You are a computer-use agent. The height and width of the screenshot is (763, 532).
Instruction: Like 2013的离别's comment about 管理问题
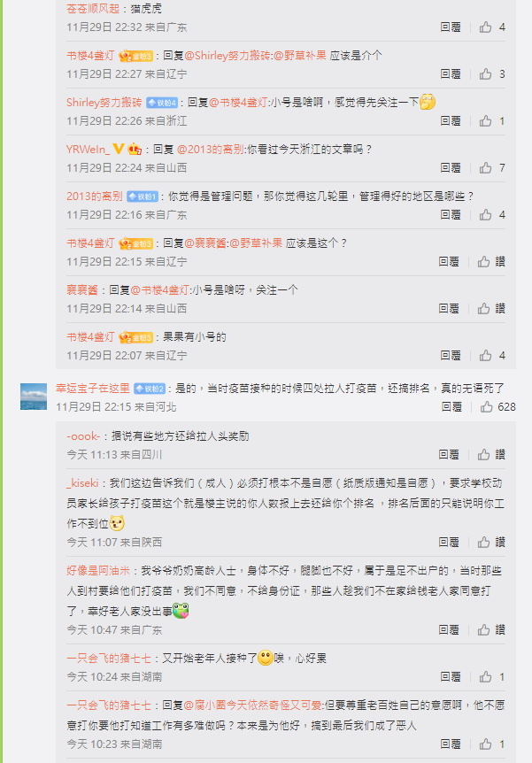[485, 214]
